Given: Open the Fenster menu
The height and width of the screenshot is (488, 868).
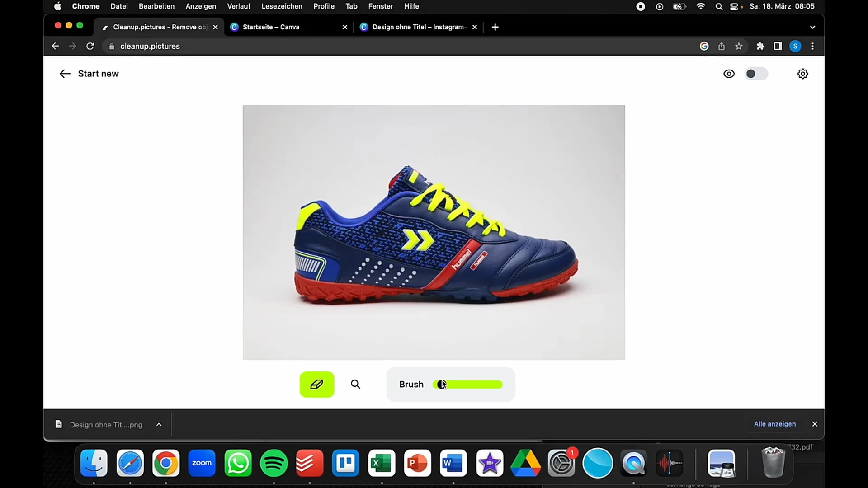Looking at the screenshot, I should 380,6.
